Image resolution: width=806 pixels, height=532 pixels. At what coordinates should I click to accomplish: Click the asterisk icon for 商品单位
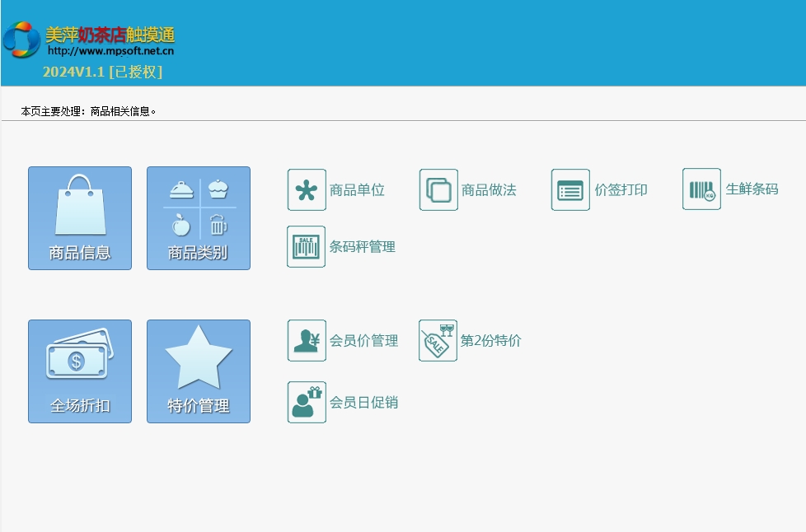pyautogui.click(x=307, y=190)
